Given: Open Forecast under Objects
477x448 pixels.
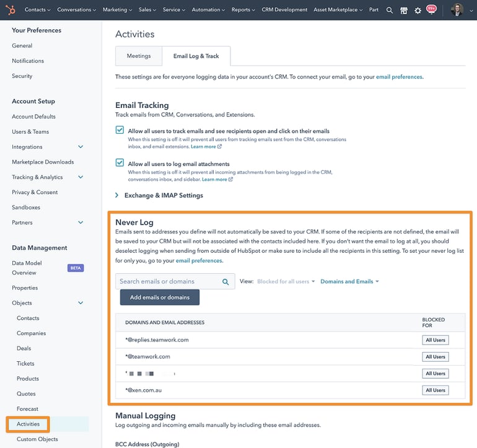Looking at the screenshot, I should pyautogui.click(x=27, y=409).
